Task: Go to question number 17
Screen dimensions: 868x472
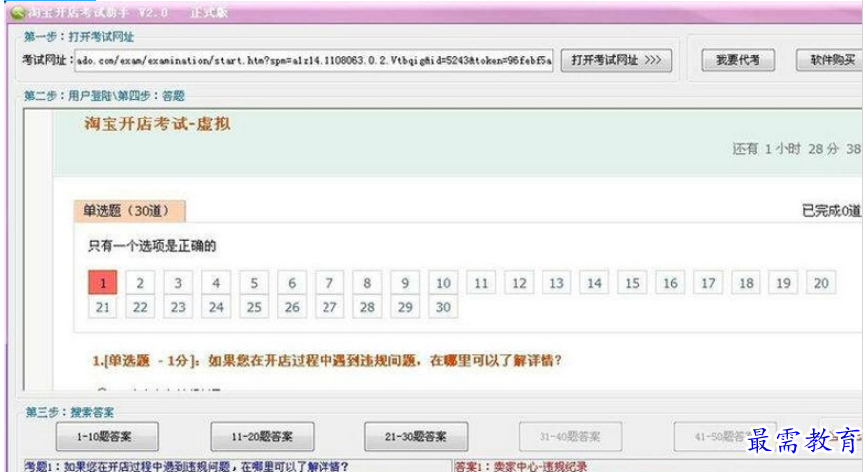Action: tap(708, 283)
